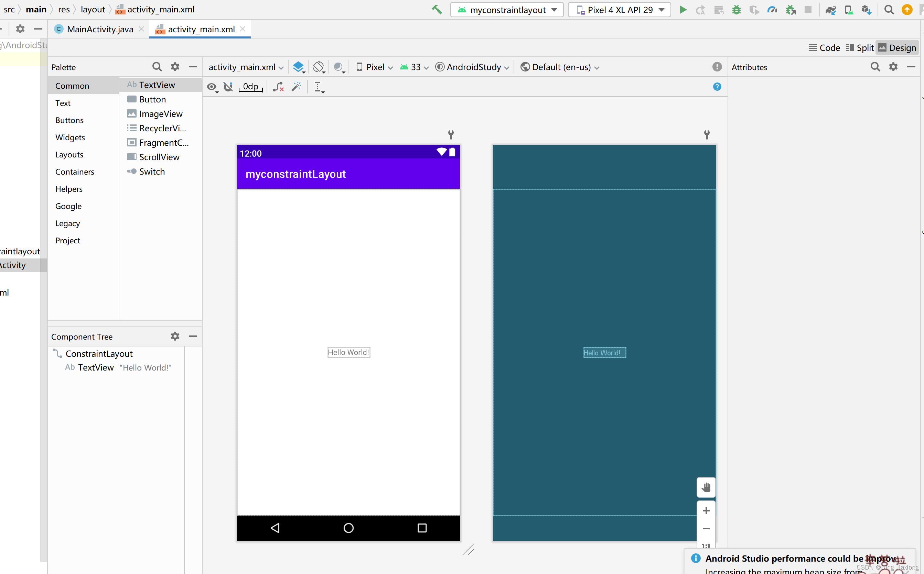Click the orange update arrow icon
924x574 pixels.
click(907, 10)
